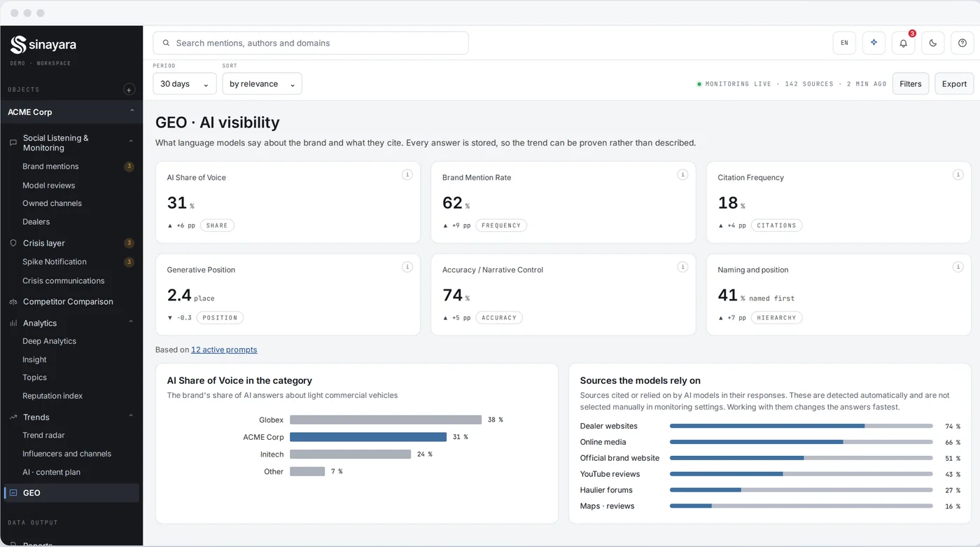Click info icon on AI Share of Voice card
The image size is (980, 547).
click(407, 174)
